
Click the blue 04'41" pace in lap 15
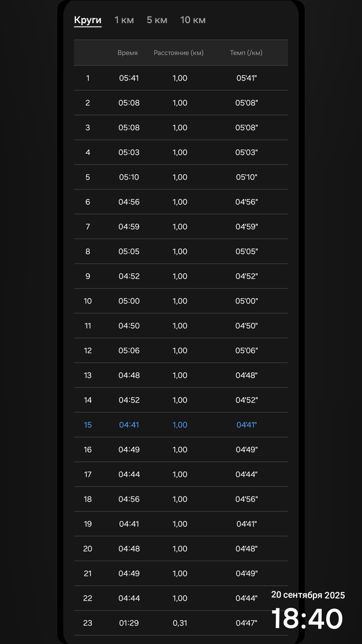246,425
